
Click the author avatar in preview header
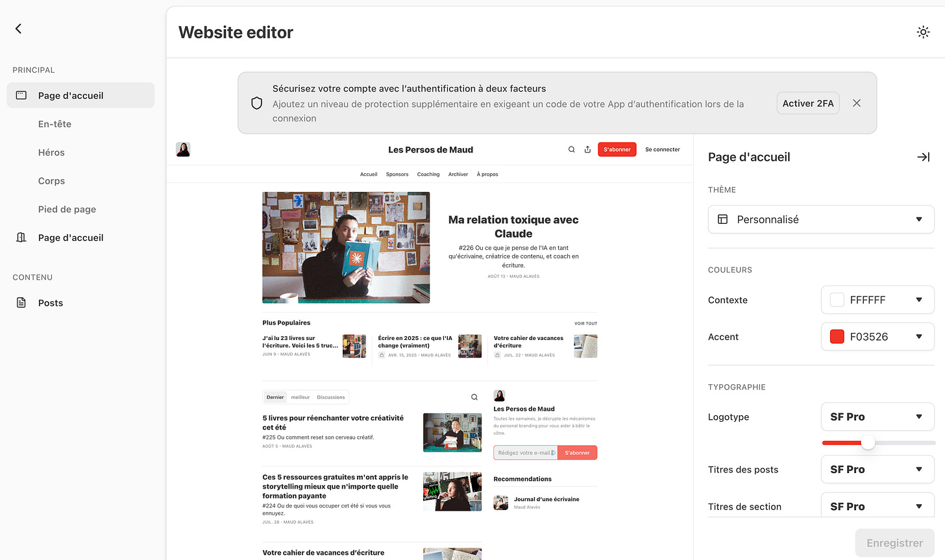183,149
